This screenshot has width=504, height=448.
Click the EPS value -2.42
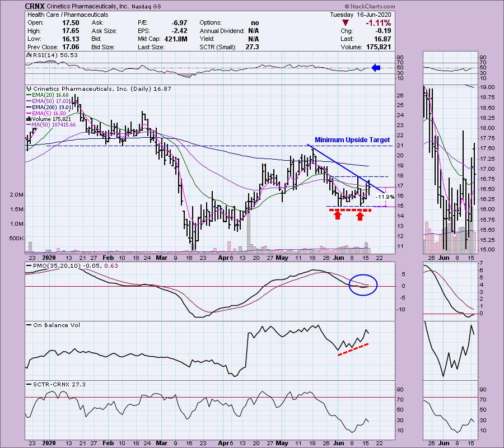pyautogui.click(x=179, y=31)
